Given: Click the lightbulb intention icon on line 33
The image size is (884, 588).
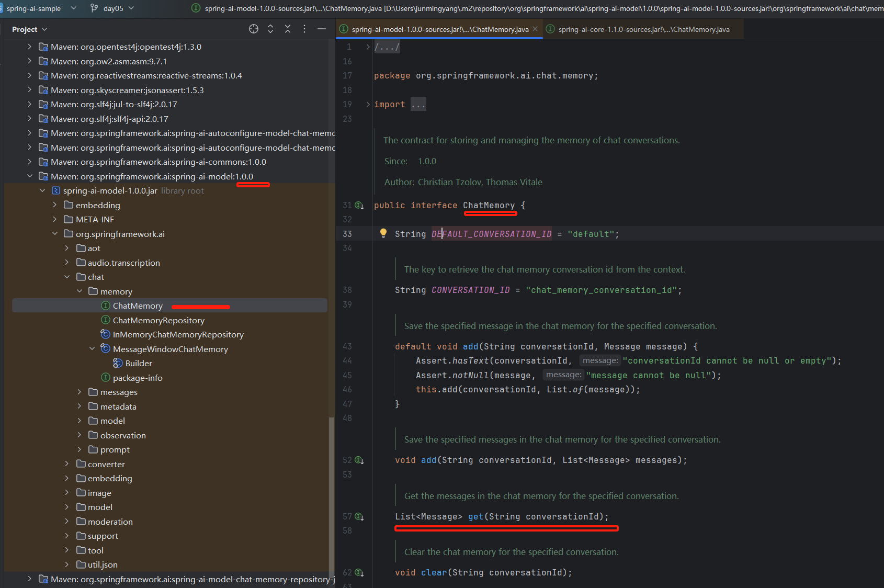Looking at the screenshot, I should (383, 233).
